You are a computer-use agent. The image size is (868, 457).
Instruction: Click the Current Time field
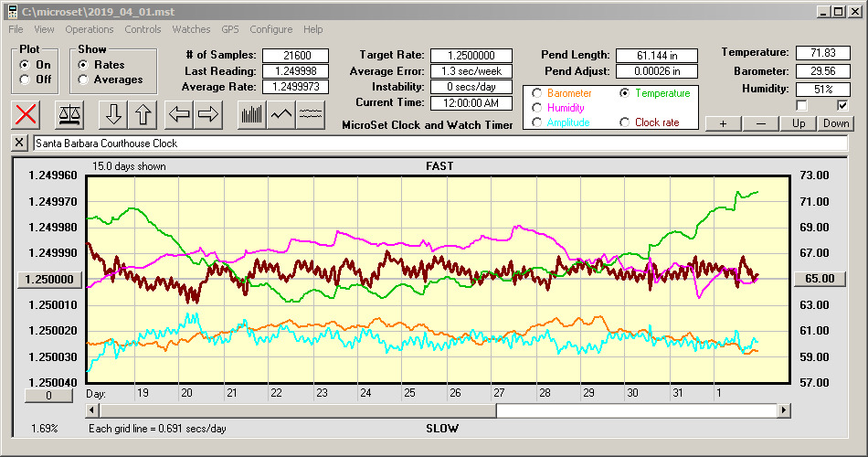point(471,102)
